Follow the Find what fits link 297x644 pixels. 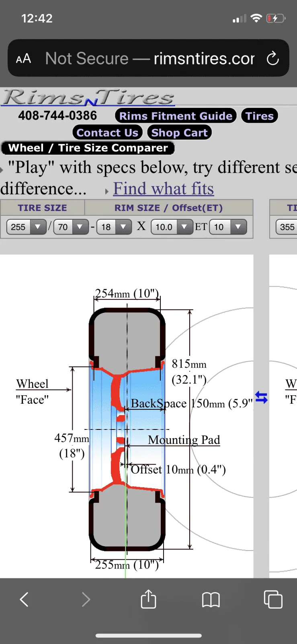[x=164, y=188]
